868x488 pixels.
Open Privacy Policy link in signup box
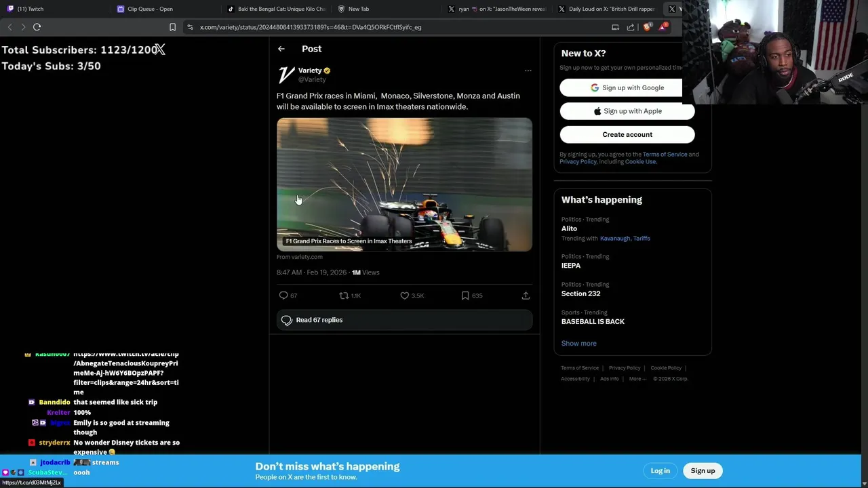pos(578,161)
